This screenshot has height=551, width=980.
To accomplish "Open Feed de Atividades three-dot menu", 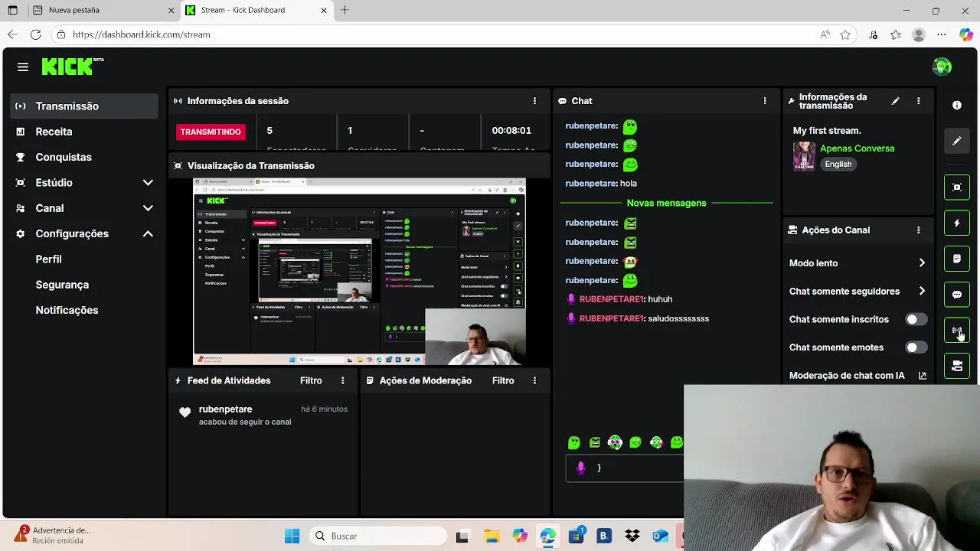I will [x=342, y=380].
